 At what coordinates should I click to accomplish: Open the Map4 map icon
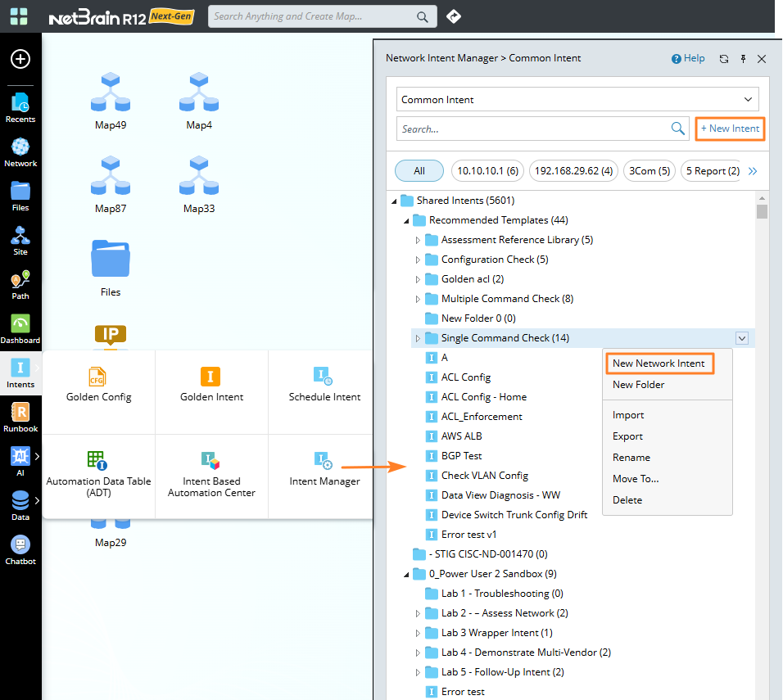tap(199, 101)
